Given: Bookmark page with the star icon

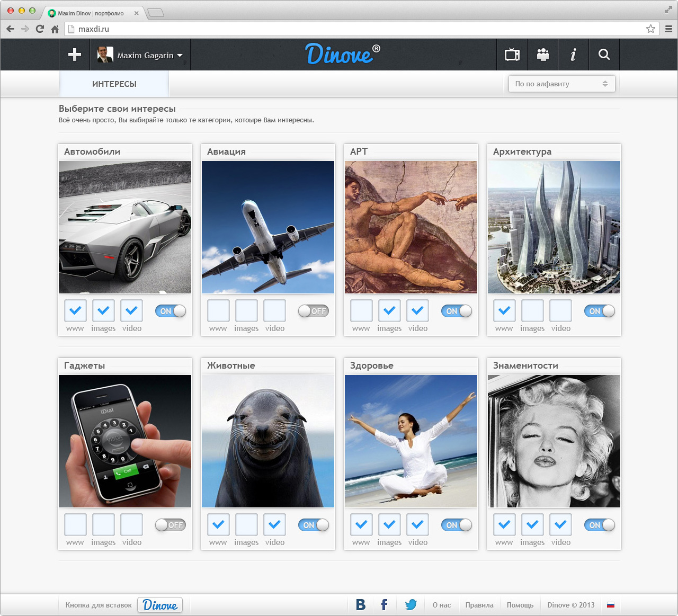Looking at the screenshot, I should [650, 29].
